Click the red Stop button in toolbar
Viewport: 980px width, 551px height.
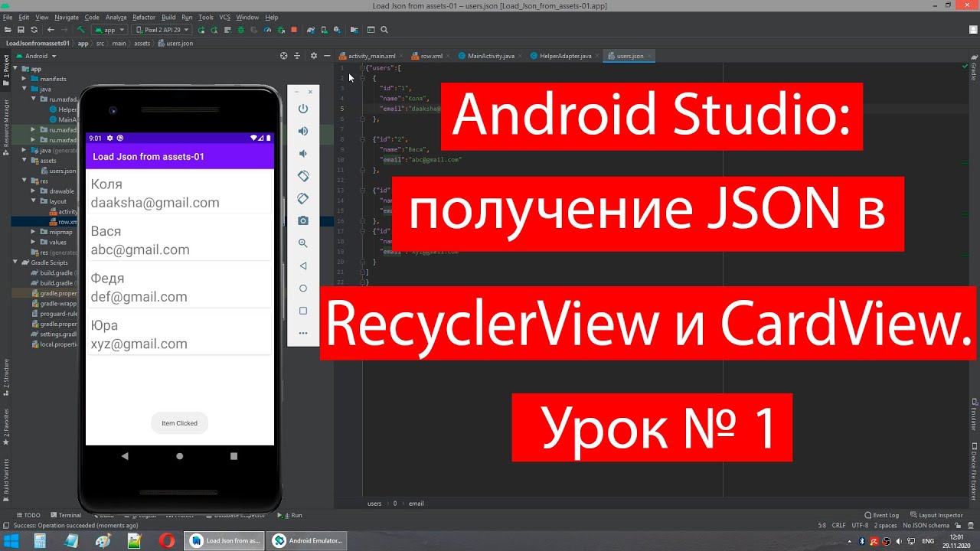[294, 30]
